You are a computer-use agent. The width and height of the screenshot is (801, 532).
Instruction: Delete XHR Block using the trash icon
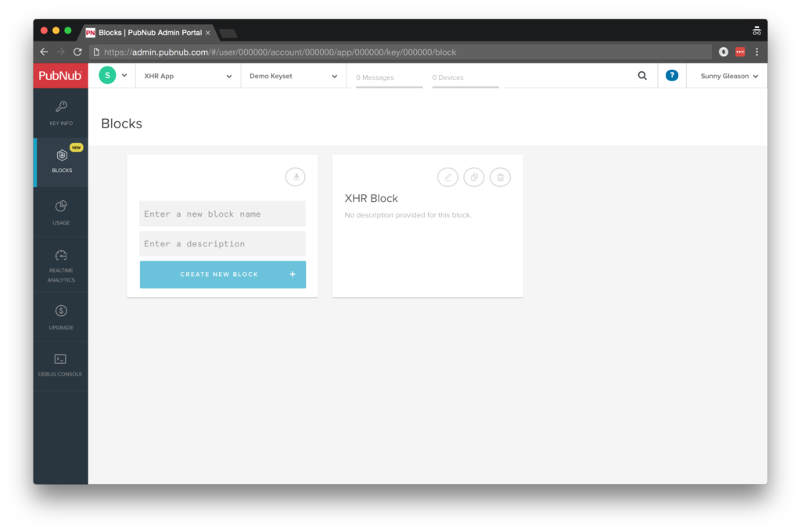[x=501, y=178]
